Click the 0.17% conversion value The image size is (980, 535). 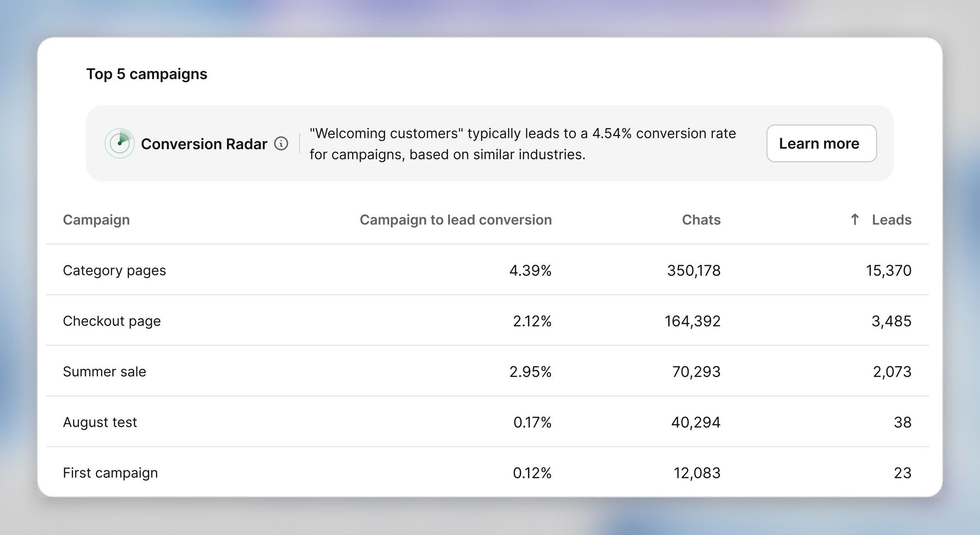pyautogui.click(x=532, y=422)
